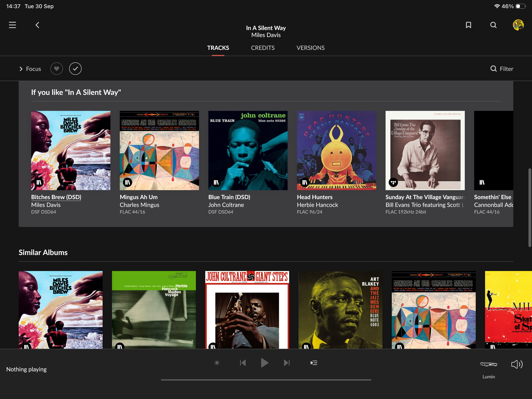Click the search magnifier in header
The height and width of the screenshot is (399, 532).
pos(493,25)
